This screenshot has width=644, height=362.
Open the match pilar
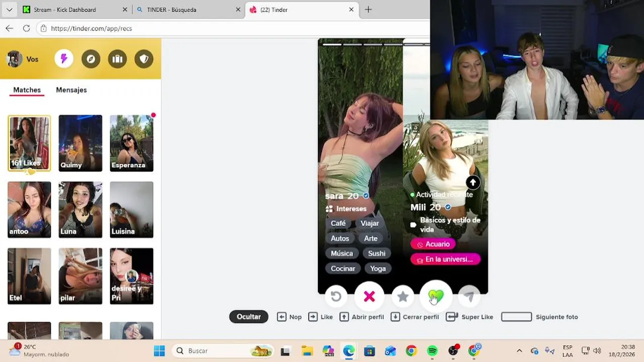tap(80, 276)
